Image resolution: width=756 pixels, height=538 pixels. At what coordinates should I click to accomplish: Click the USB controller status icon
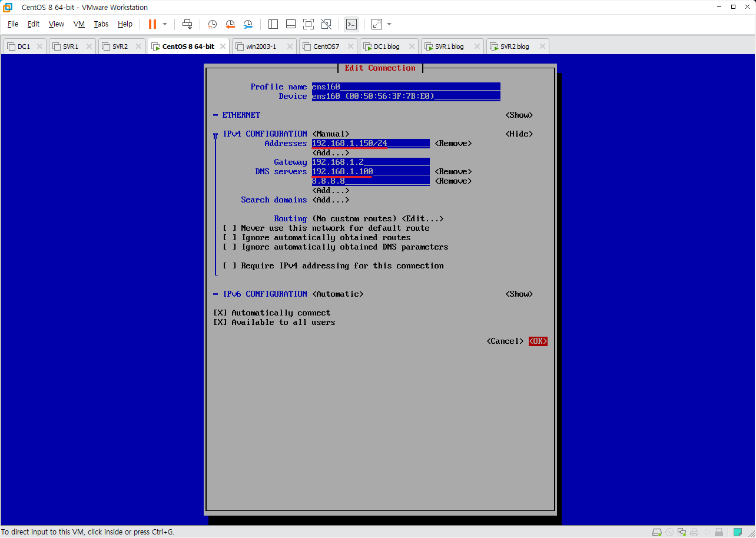tap(719, 532)
